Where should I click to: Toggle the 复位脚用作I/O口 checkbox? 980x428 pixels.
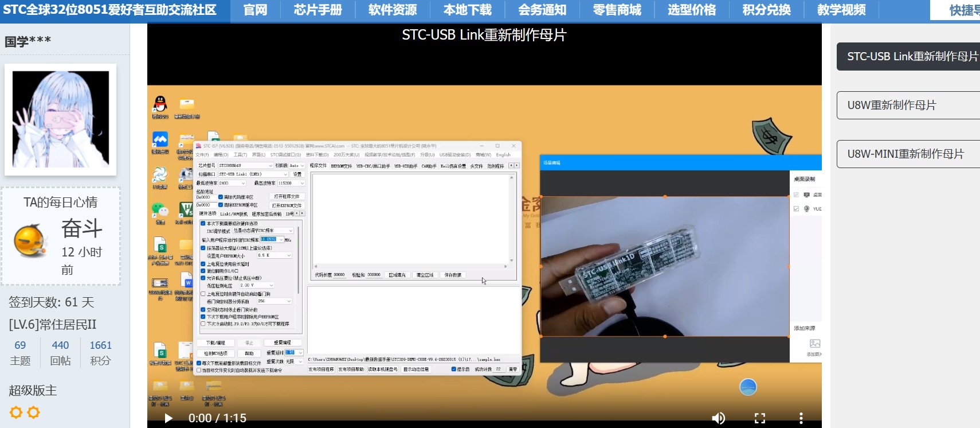203,271
